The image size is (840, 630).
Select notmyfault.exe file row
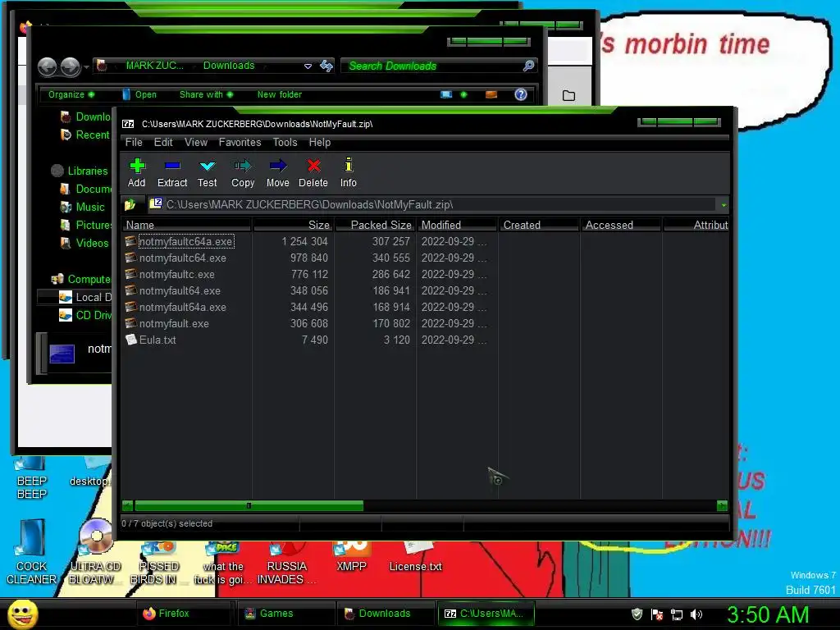[174, 323]
